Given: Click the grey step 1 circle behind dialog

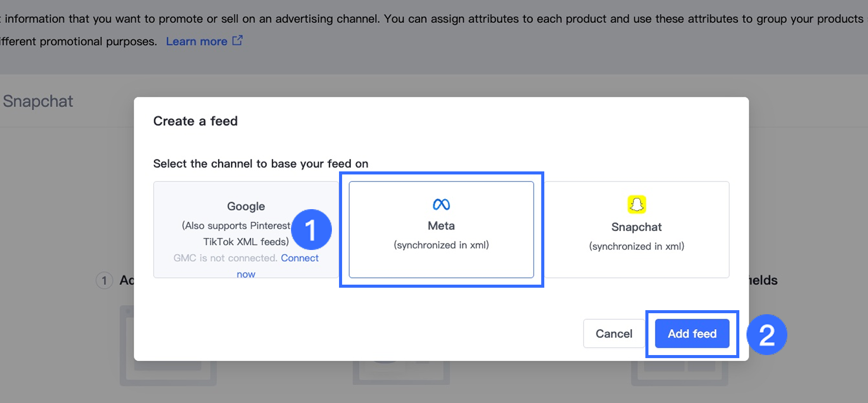Looking at the screenshot, I should [x=104, y=280].
